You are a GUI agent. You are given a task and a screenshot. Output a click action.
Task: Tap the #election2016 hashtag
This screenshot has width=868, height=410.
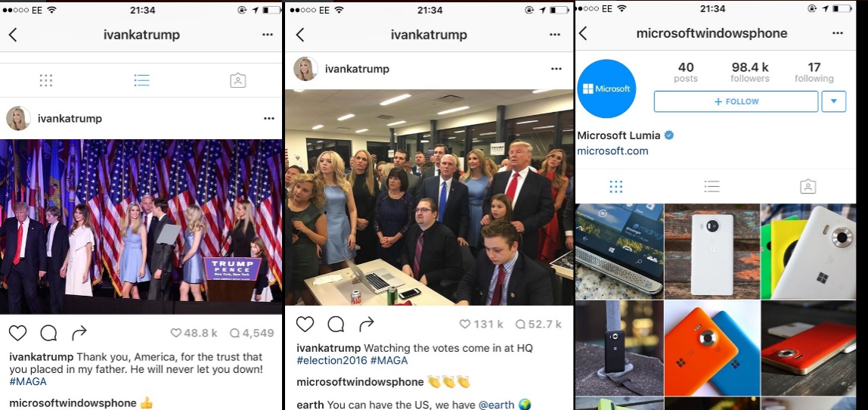pos(332,361)
